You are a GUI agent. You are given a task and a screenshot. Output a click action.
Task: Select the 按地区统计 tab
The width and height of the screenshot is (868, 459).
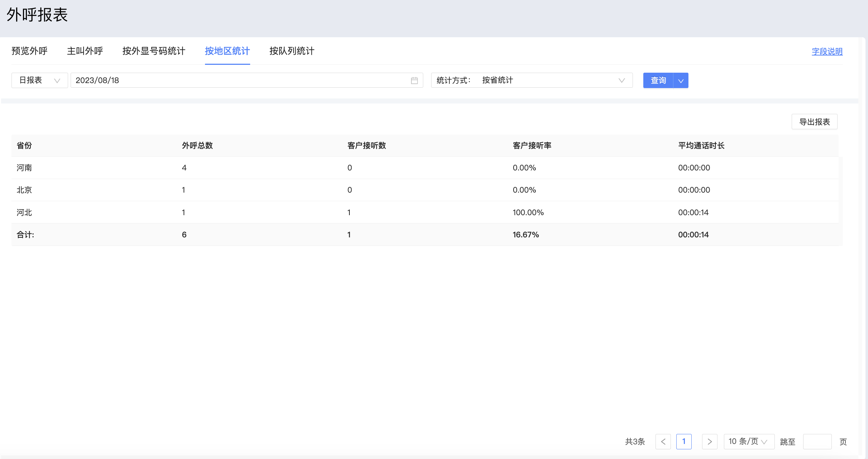227,51
